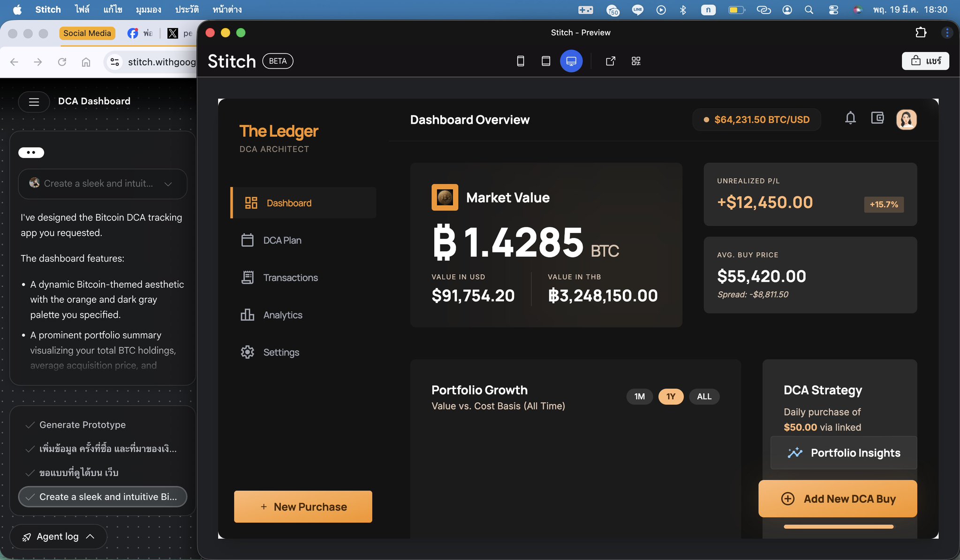The width and height of the screenshot is (960, 560).
Task: Click the orange DCA progress bar
Action: (838, 527)
